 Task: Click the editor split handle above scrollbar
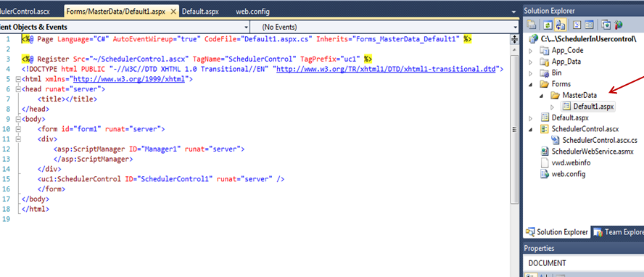(513, 40)
